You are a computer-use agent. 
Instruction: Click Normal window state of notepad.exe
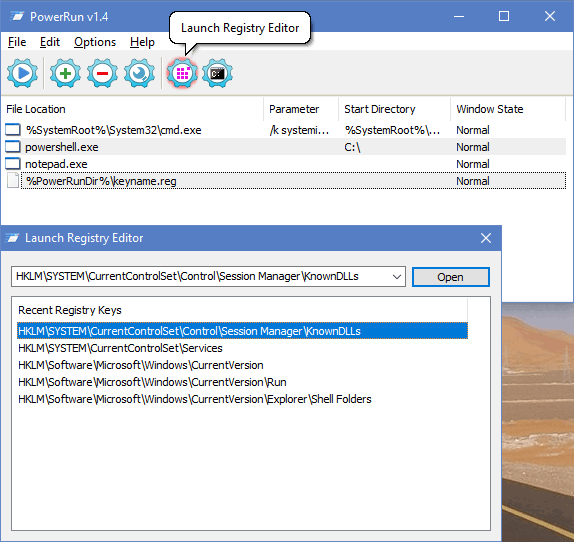[x=473, y=164]
